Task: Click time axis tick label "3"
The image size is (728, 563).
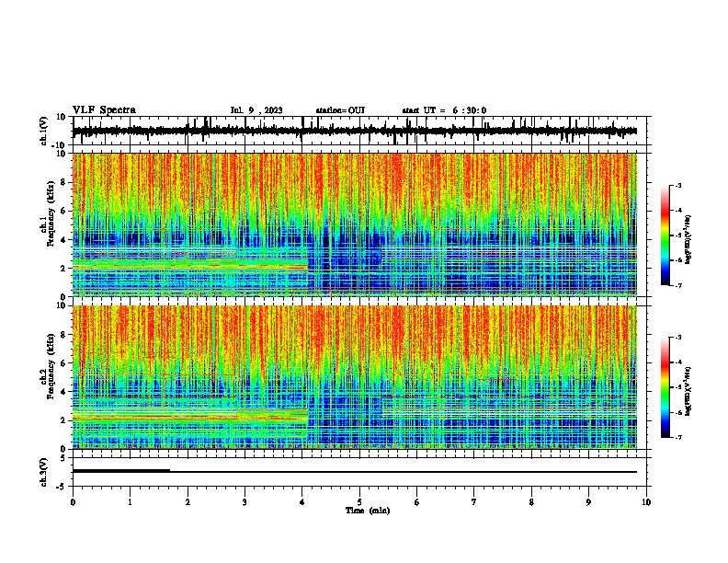Action: 245,502
